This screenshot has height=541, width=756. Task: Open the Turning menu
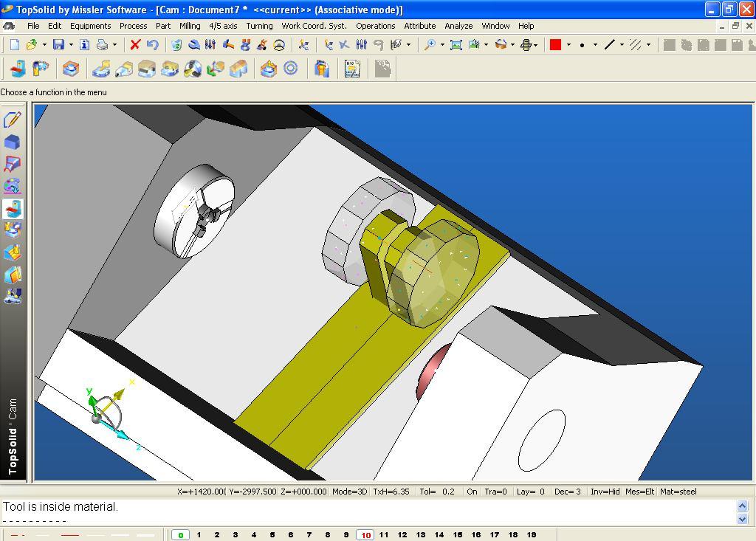[x=259, y=26]
